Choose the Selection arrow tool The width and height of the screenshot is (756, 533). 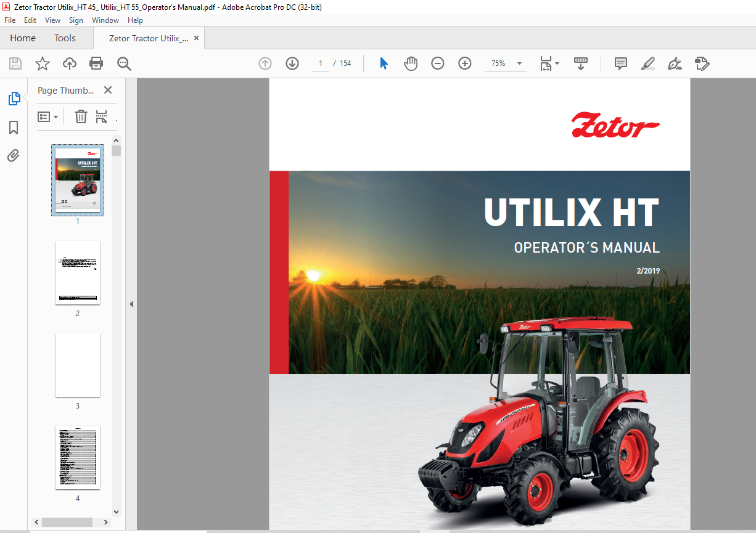(x=384, y=63)
